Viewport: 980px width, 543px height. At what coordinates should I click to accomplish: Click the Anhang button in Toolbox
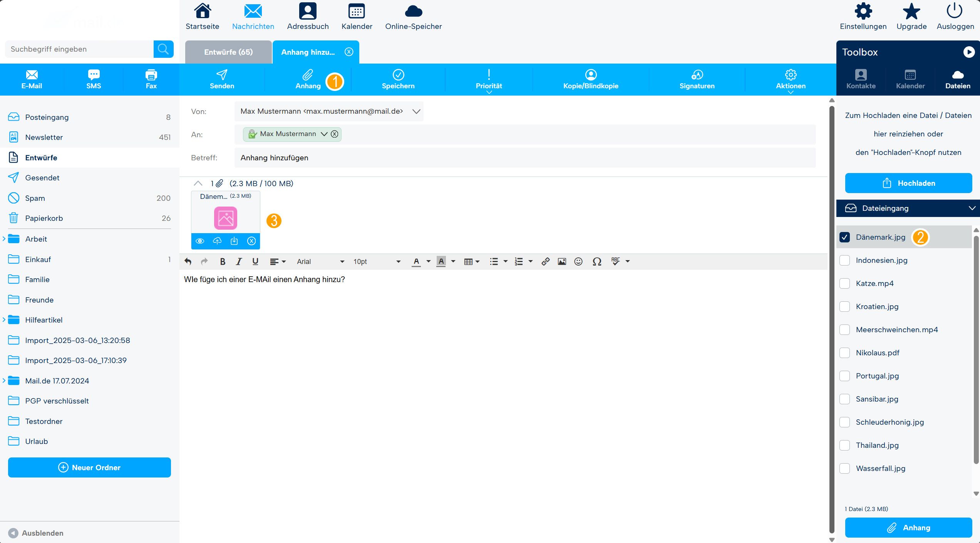(908, 528)
